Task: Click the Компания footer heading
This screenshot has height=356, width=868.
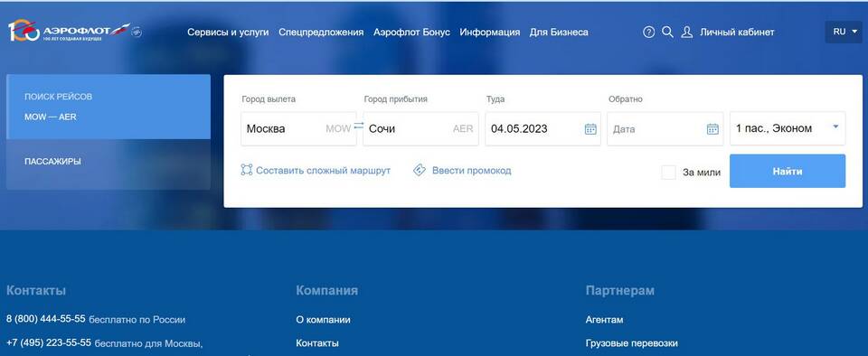Action: click(x=326, y=290)
